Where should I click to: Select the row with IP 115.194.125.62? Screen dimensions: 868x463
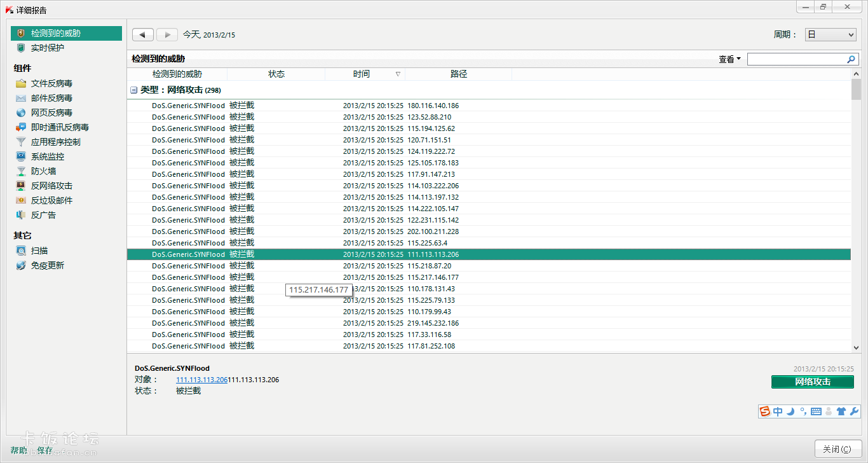[x=489, y=128]
